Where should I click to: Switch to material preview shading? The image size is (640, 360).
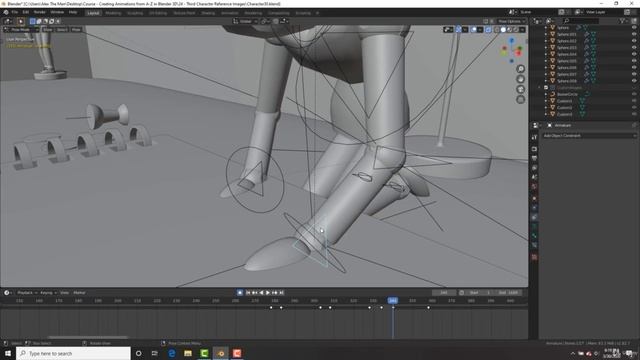point(509,30)
